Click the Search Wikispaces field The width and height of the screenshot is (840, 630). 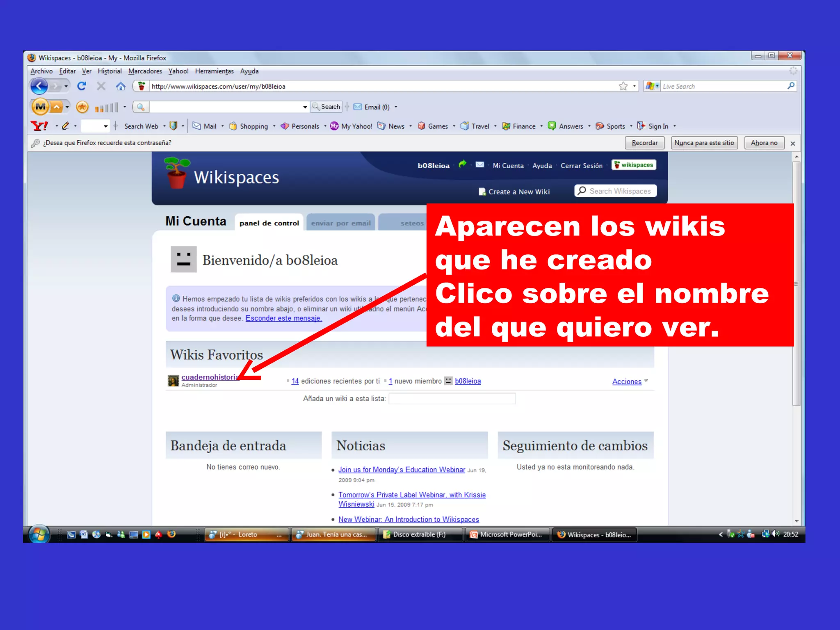pyautogui.click(x=616, y=191)
